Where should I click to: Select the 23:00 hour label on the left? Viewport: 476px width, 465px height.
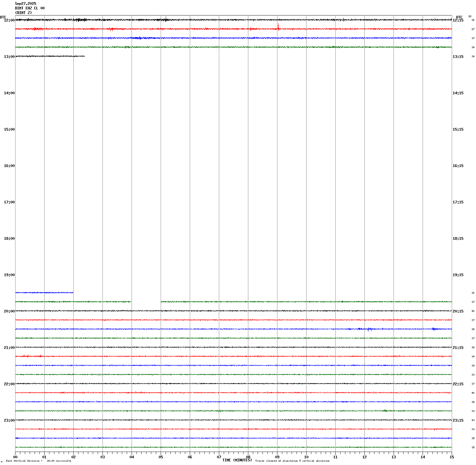[9, 420]
